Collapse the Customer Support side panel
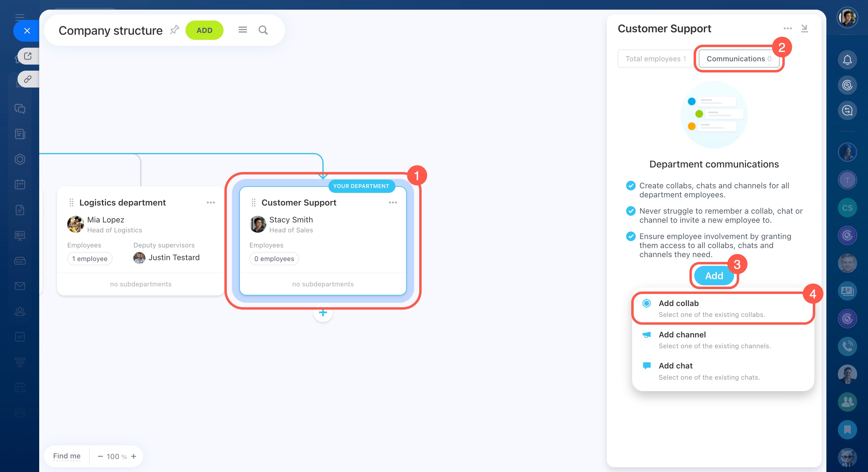 pos(804,28)
